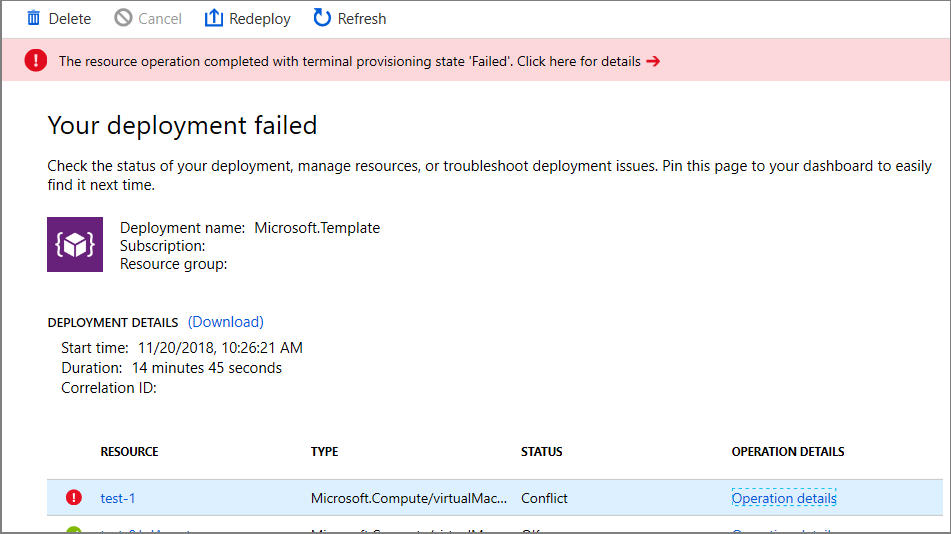The height and width of the screenshot is (534, 951).
Task: Sort by the STATUS column header
Action: pyautogui.click(x=541, y=452)
